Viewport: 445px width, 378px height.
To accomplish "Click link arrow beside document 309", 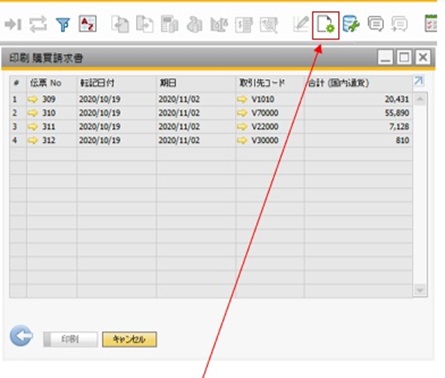I will (33, 99).
